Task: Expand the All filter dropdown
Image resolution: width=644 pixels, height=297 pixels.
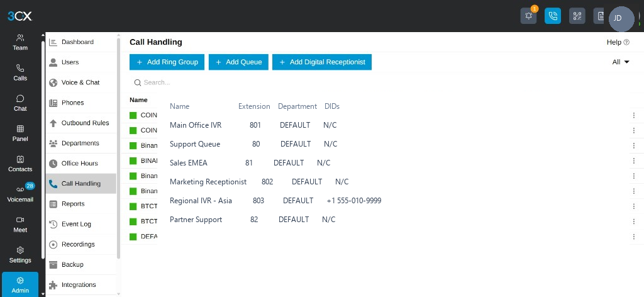Action: coord(621,62)
